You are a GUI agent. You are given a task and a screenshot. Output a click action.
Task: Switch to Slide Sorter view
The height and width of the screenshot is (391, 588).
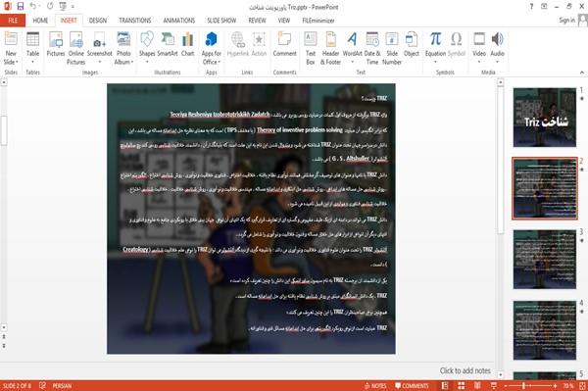462,386
